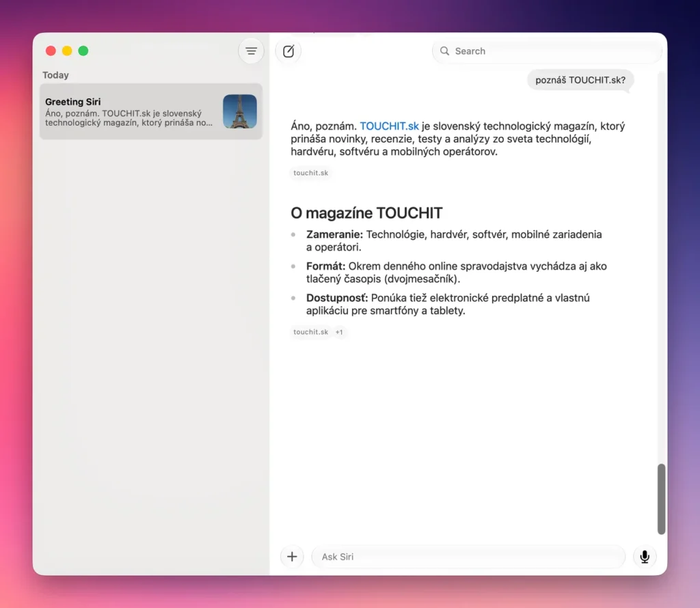Viewport: 700px width, 608px height.
Task: Open the Greeting Siri conversation
Action: (151, 111)
